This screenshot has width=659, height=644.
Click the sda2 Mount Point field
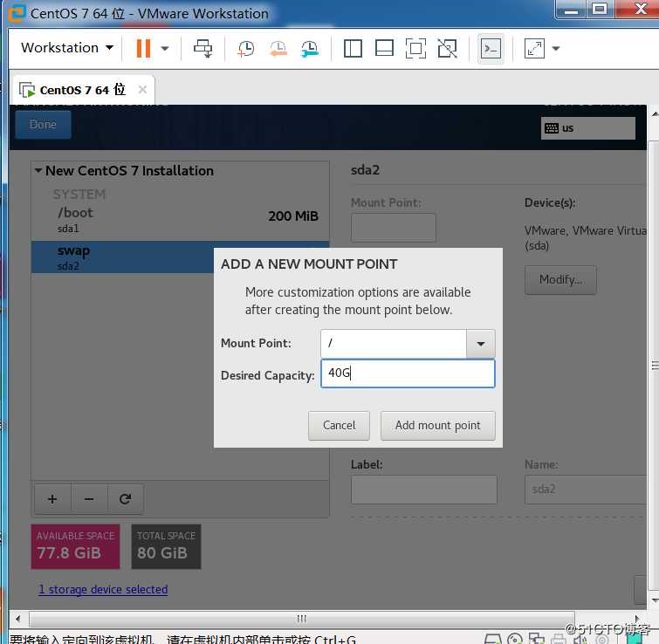click(x=394, y=228)
